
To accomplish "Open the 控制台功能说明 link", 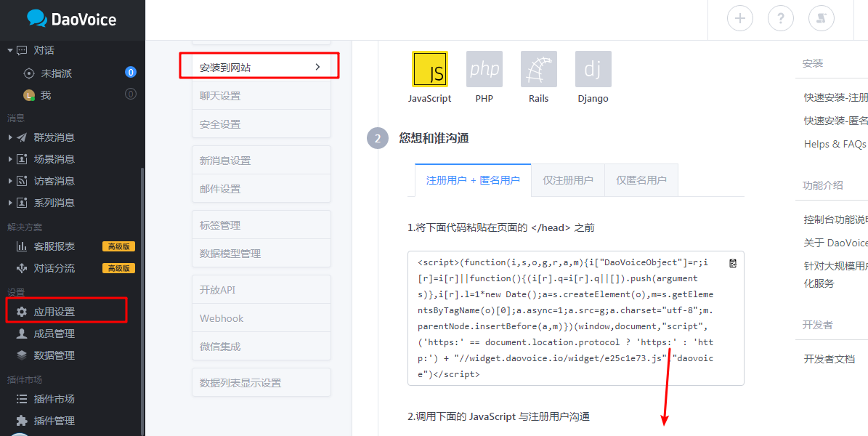I will coord(835,219).
